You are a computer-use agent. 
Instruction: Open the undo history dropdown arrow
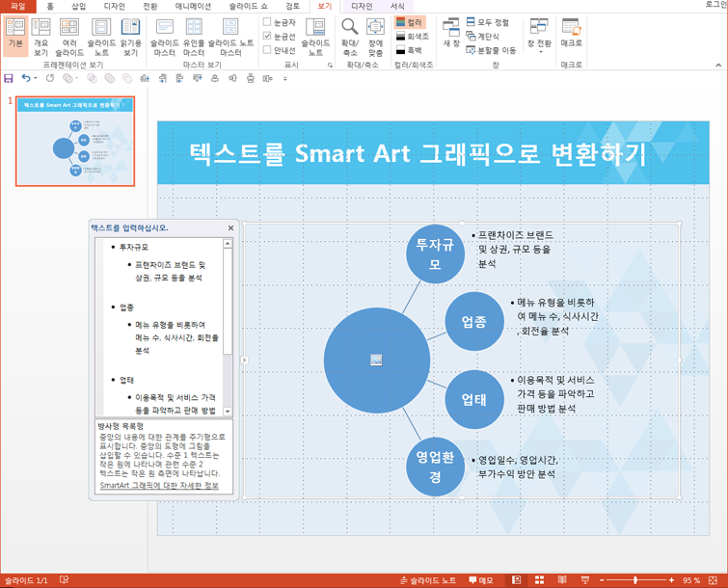click(36, 78)
